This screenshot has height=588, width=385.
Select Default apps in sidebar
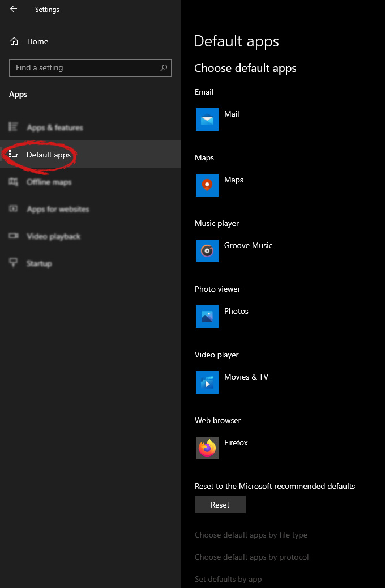(91, 154)
